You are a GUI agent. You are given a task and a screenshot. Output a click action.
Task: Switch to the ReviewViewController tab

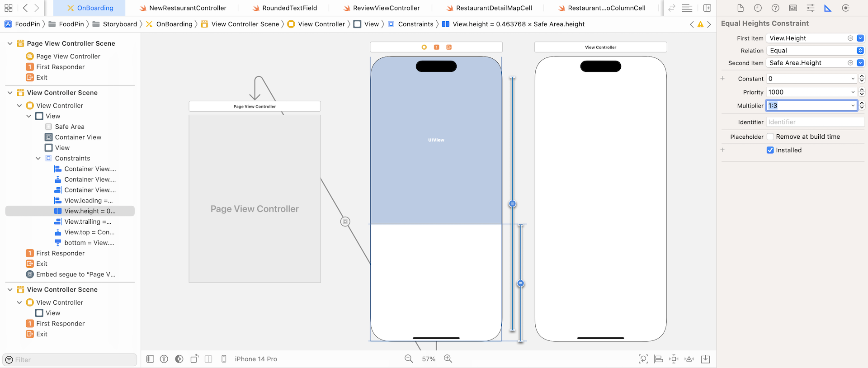tap(386, 8)
